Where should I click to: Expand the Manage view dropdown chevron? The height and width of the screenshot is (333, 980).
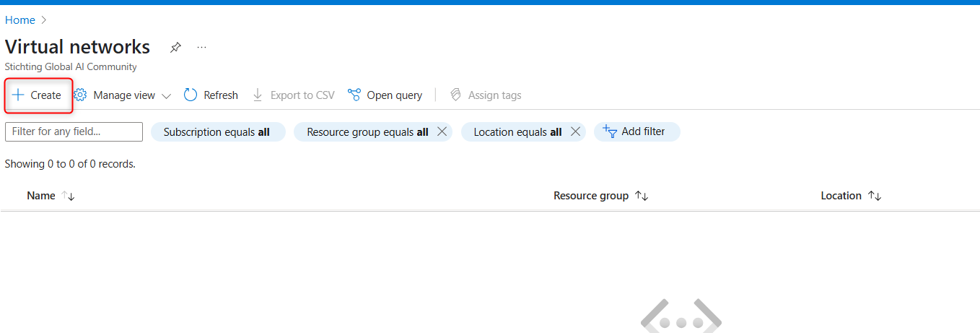point(166,96)
